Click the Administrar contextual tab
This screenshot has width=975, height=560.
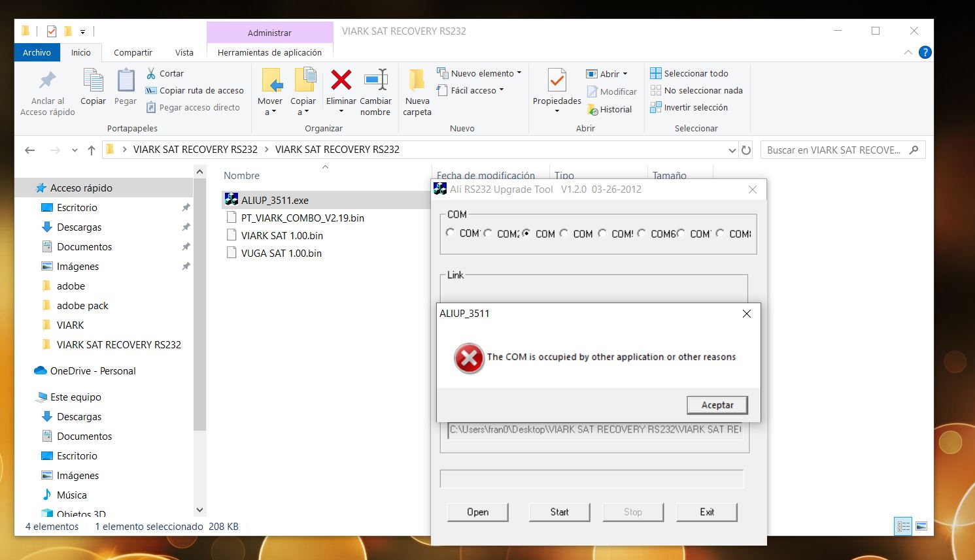click(x=269, y=33)
